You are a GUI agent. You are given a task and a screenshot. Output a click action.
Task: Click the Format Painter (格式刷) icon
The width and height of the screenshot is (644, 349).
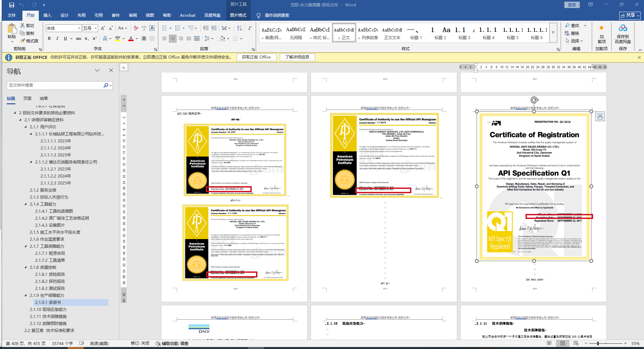(23, 41)
